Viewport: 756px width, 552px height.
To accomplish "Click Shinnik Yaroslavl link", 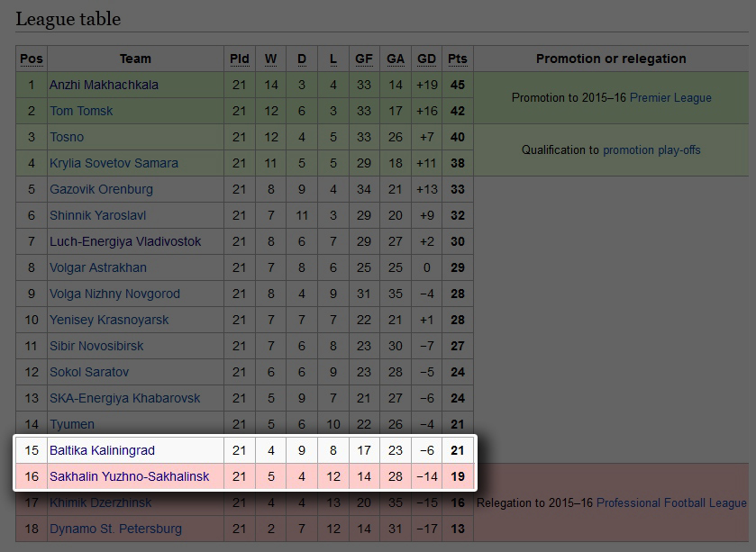I will (98, 215).
